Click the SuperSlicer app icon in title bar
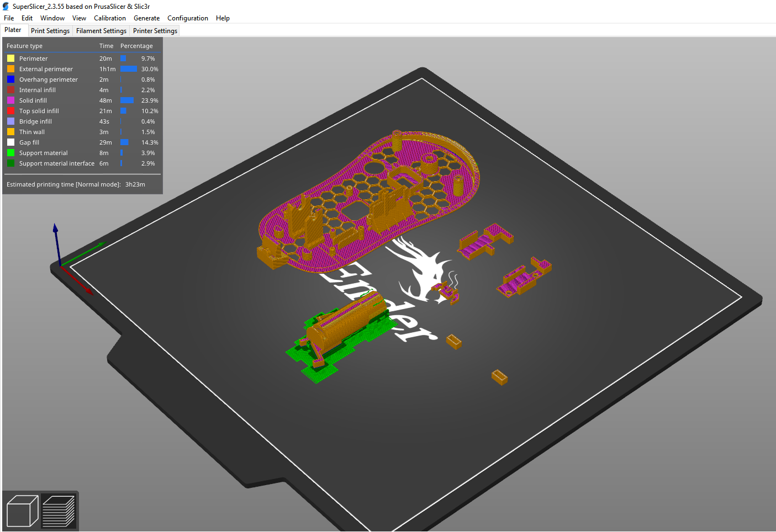776x532 pixels. (x=6, y=7)
